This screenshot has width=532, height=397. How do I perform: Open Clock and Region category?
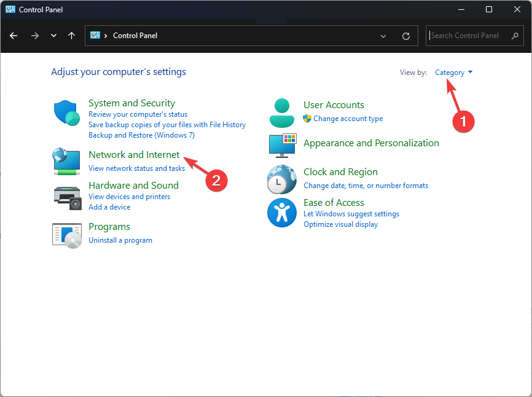click(x=340, y=172)
